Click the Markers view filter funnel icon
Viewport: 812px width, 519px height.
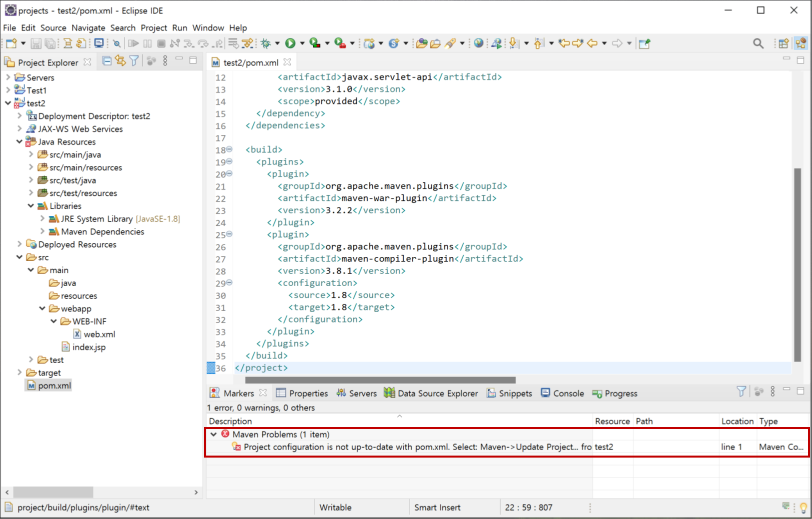[x=742, y=392]
